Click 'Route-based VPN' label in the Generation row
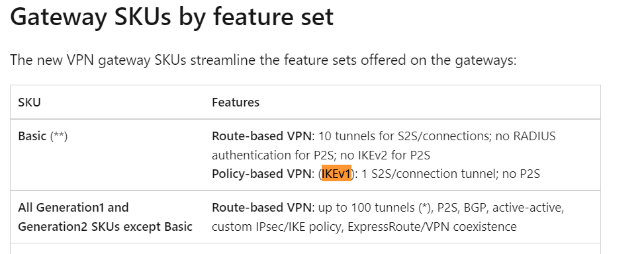The width and height of the screenshot is (644, 254). [x=263, y=208]
